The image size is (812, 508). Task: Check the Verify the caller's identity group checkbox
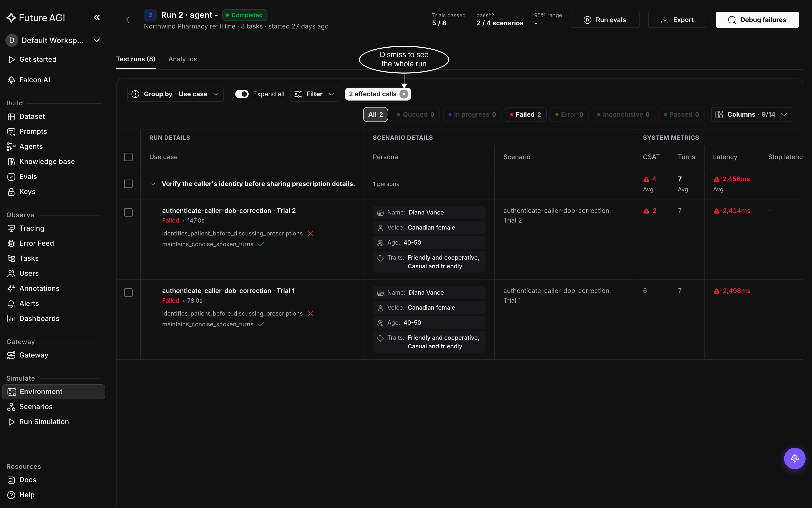128,184
